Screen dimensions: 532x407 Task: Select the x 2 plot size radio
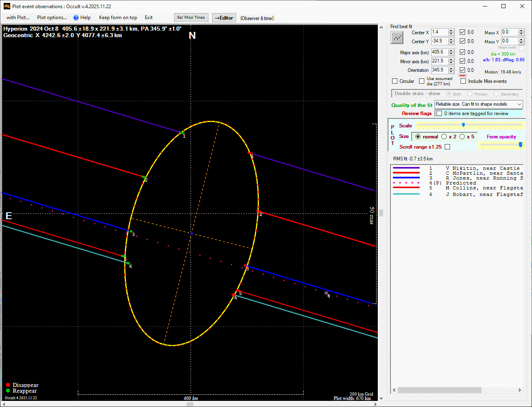444,137
